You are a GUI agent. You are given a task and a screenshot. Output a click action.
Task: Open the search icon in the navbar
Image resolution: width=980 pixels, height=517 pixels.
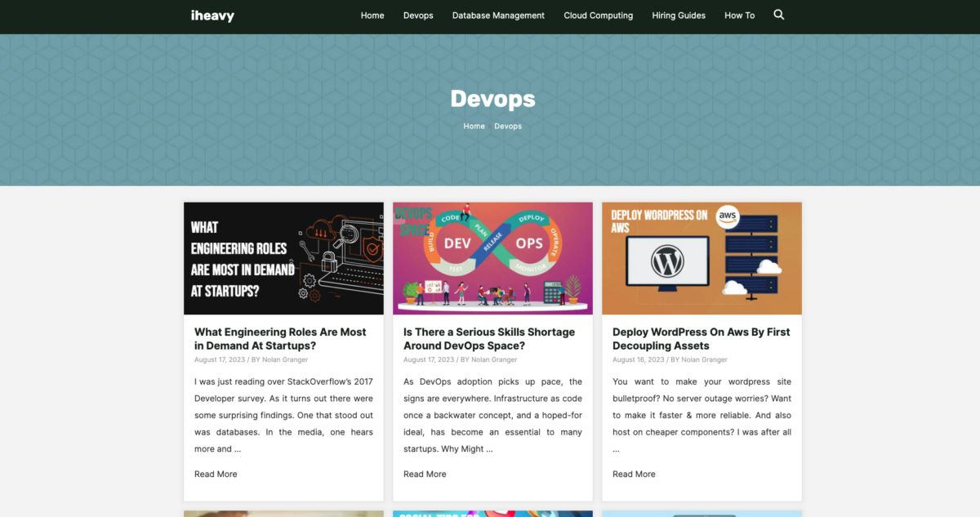click(x=778, y=15)
